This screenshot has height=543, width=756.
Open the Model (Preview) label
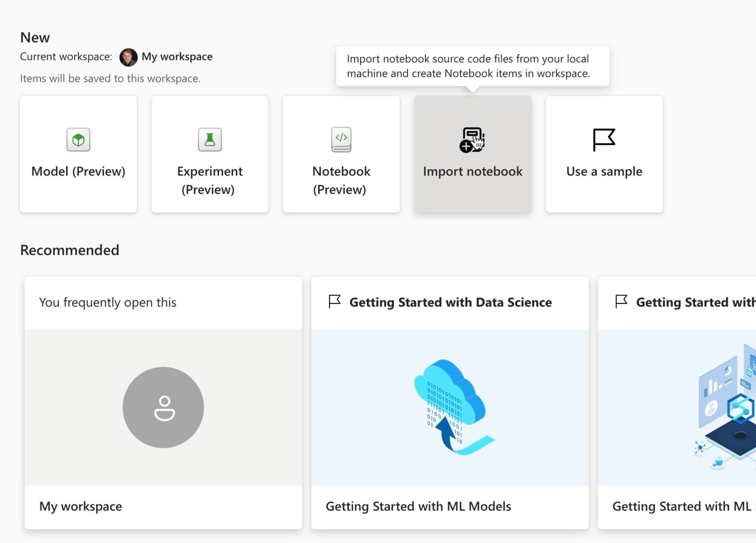(78, 171)
